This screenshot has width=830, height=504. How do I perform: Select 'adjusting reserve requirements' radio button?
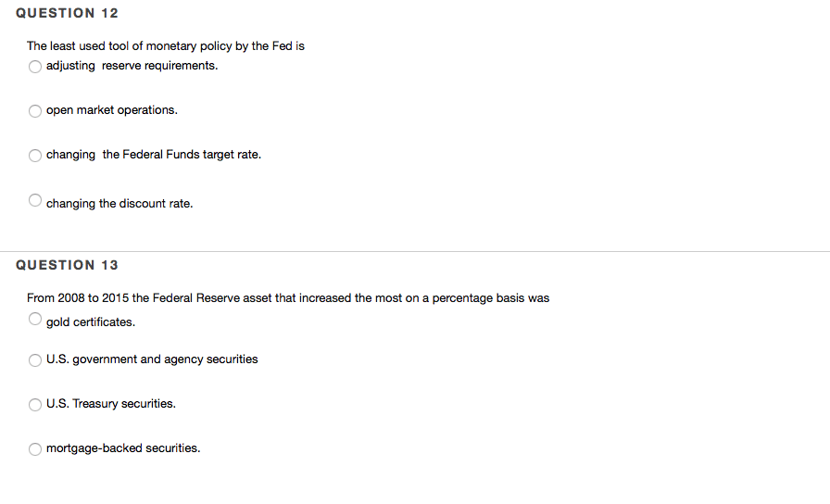35,67
